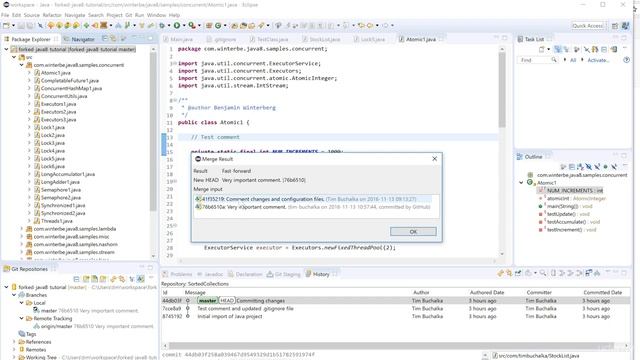Switch to the Java perspective button

[x=625, y=26]
